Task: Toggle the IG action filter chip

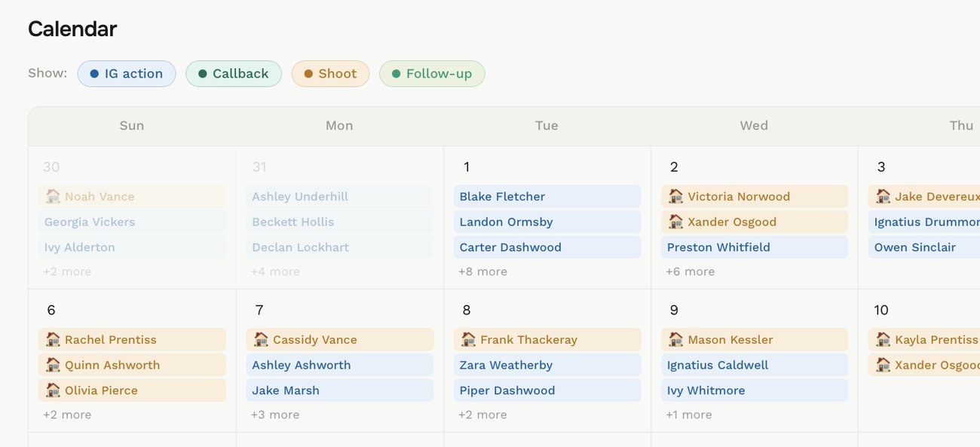Action: [x=127, y=74]
